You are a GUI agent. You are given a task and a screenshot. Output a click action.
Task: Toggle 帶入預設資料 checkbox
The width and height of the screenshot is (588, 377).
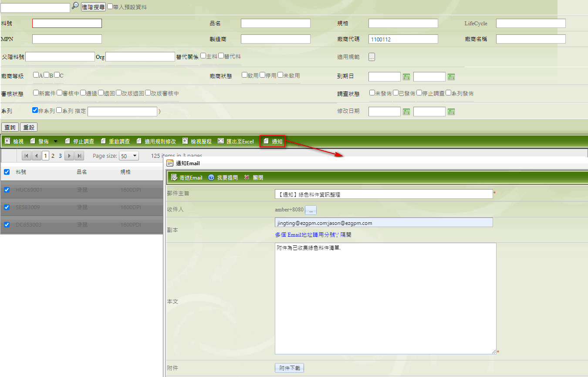[110, 7]
